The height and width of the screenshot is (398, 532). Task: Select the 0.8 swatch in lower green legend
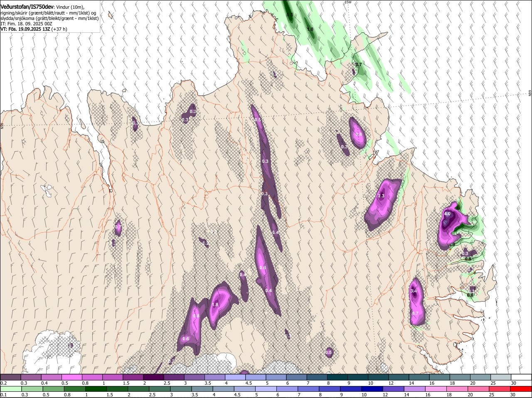pyautogui.click(x=74, y=389)
